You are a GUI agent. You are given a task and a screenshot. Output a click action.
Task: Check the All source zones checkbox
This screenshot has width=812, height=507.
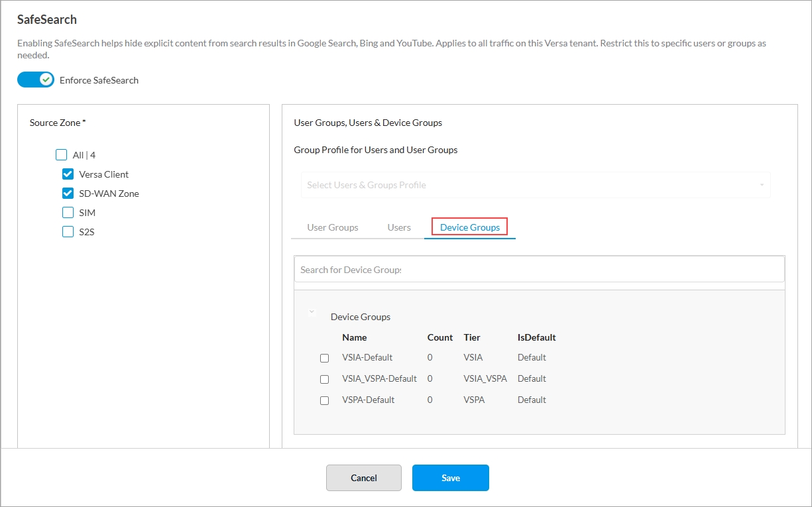[x=62, y=155]
